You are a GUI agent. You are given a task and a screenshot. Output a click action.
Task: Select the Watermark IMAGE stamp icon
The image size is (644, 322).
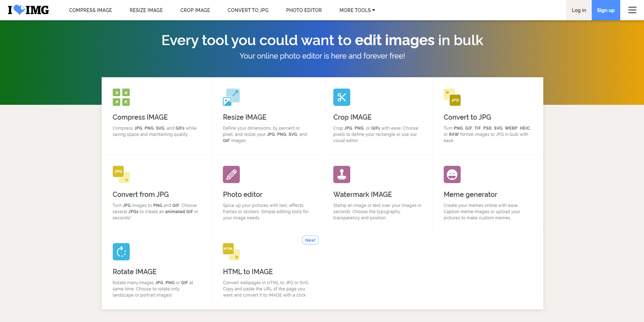342,174
